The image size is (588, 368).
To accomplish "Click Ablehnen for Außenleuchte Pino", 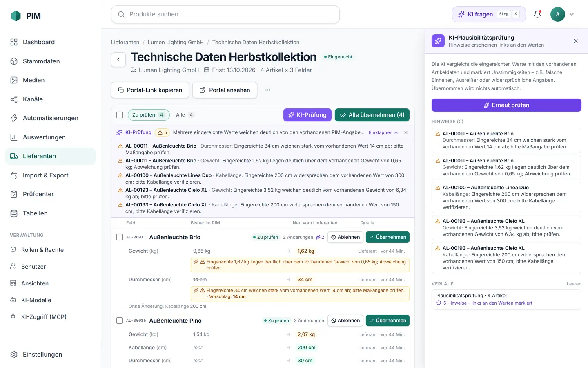I will pos(345,321).
